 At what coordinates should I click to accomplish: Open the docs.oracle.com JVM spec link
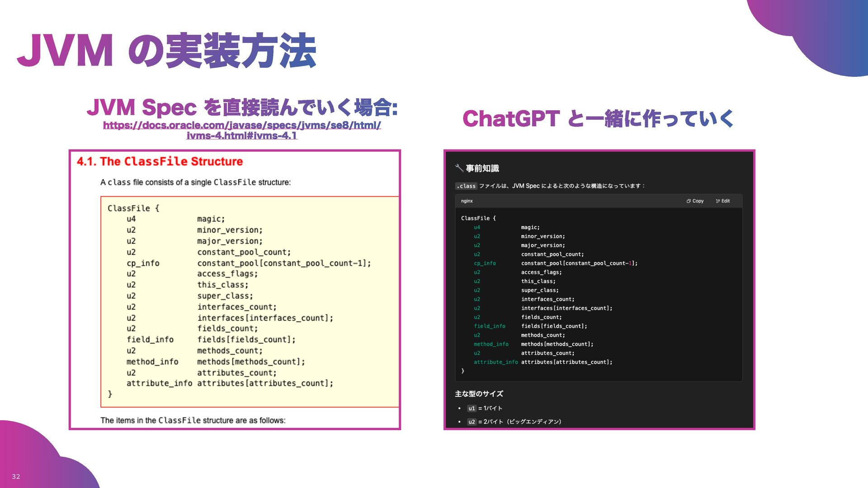click(242, 125)
